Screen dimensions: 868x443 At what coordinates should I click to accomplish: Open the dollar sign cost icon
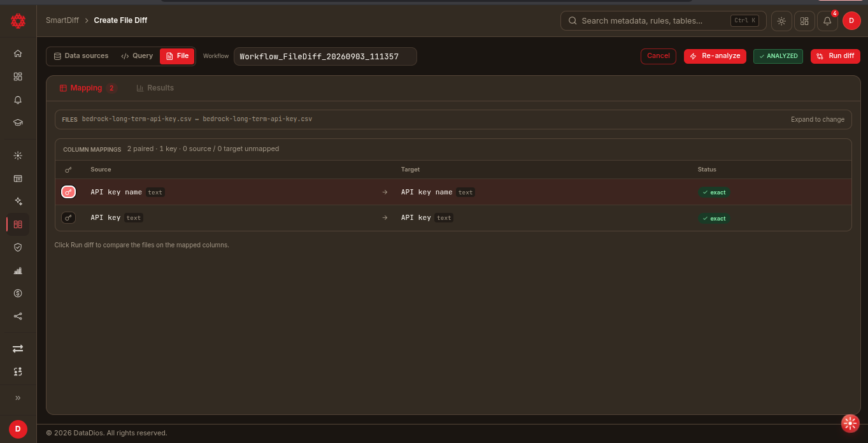(x=18, y=293)
